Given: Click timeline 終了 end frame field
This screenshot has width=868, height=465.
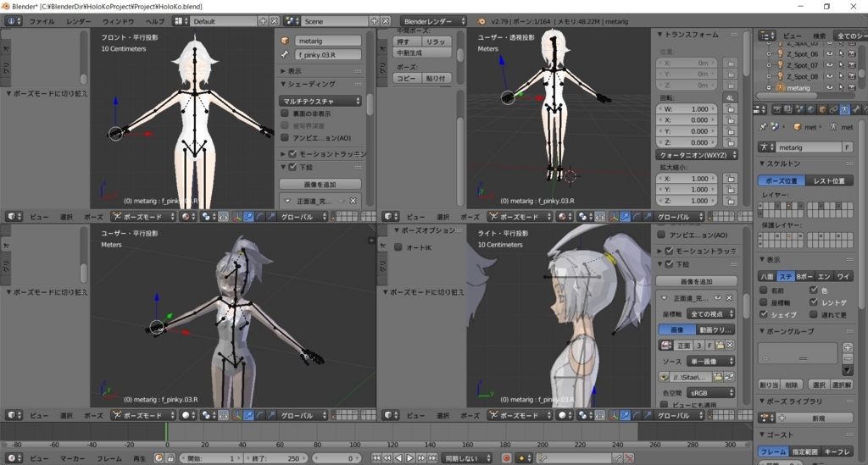Looking at the screenshot, I should (277, 458).
